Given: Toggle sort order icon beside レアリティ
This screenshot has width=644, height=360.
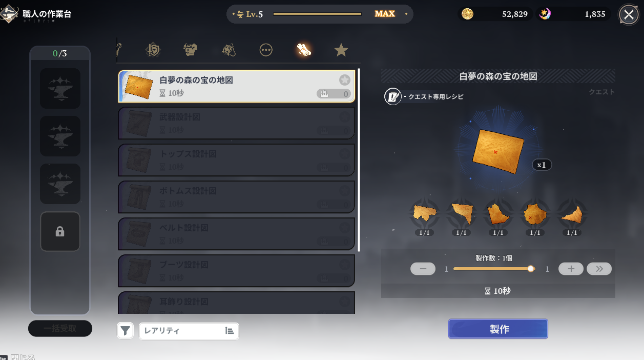Looking at the screenshot, I should coord(230,331).
